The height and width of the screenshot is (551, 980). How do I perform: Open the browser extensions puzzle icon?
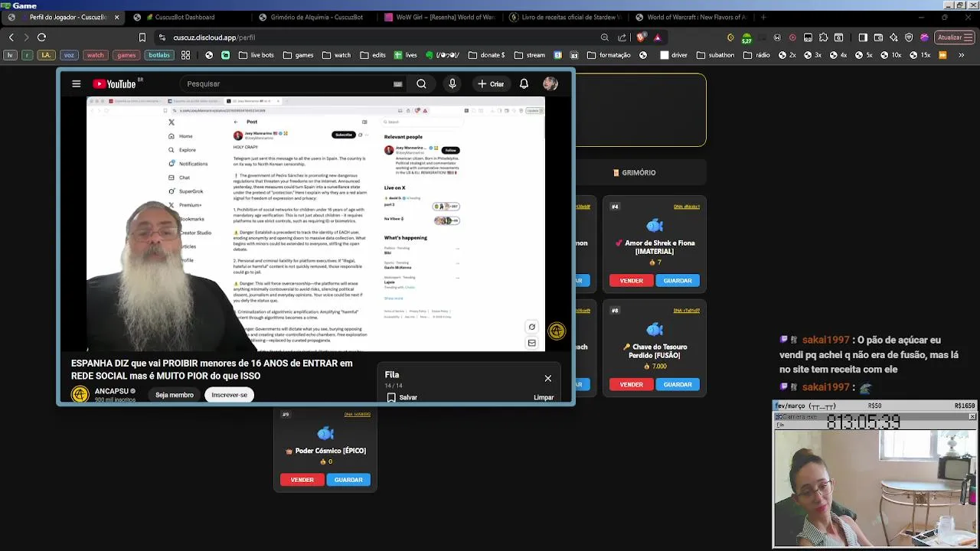(x=824, y=37)
